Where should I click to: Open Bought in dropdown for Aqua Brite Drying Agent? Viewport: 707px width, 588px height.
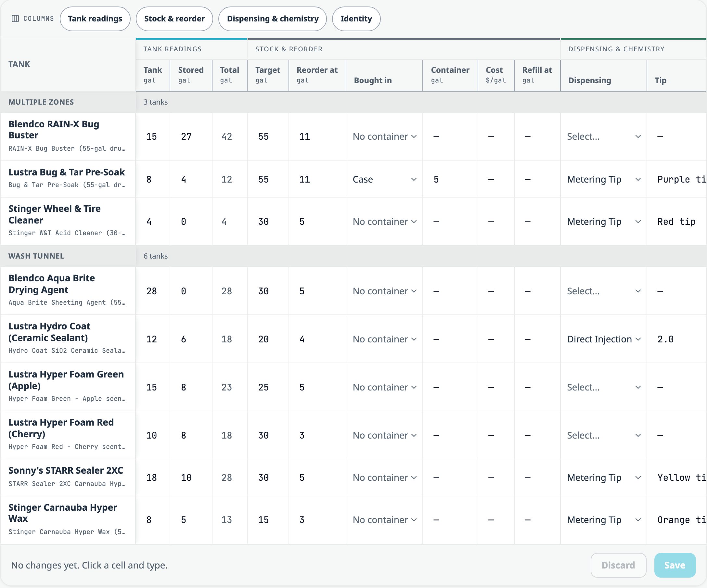point(384,291)
